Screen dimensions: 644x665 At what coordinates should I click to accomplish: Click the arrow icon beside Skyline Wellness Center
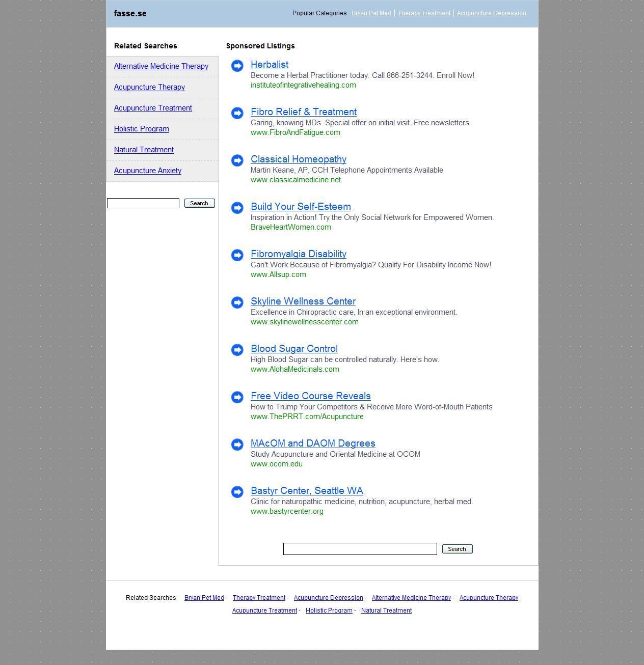237,302
